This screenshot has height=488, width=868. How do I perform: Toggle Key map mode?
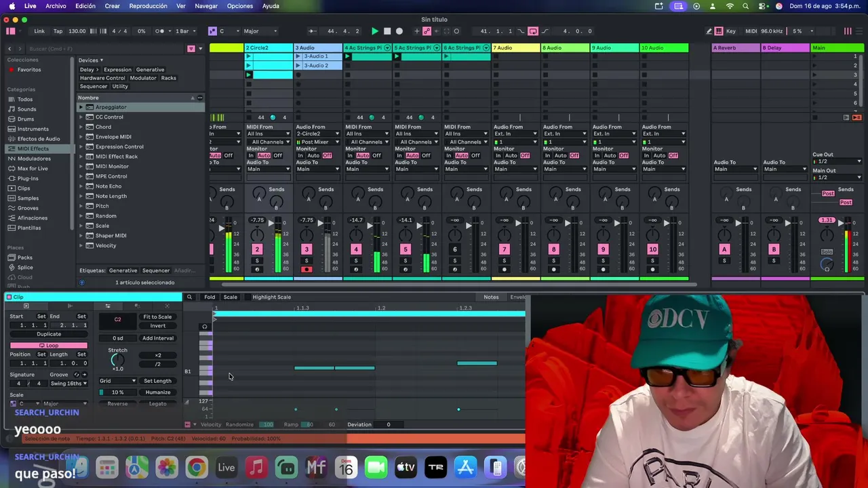coord(730,31)
